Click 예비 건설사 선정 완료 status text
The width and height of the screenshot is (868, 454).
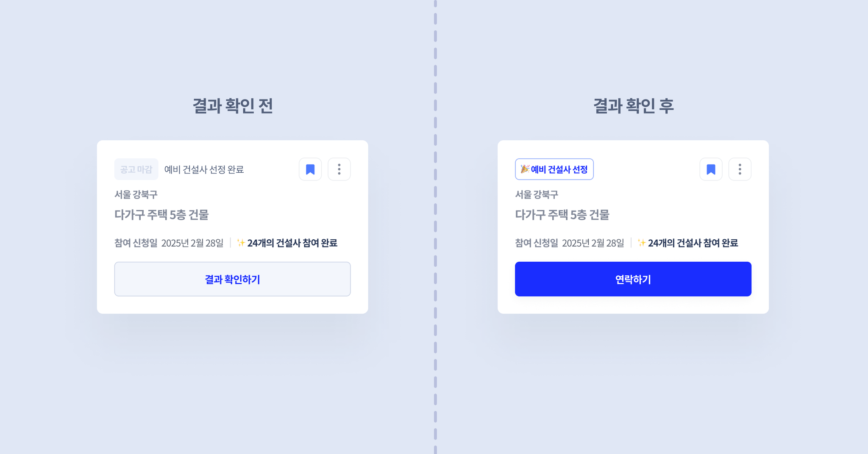tap(204, 169)
